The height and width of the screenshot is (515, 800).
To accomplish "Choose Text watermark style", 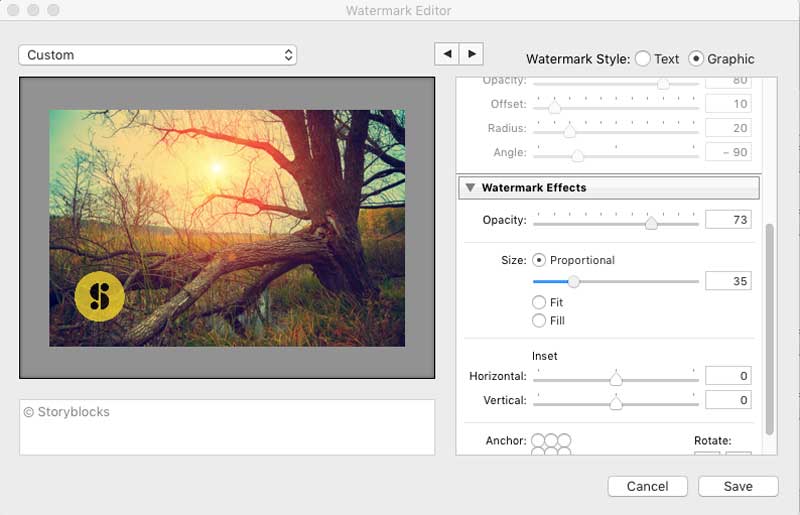I will pyautogui.click(x=642, y=59).
